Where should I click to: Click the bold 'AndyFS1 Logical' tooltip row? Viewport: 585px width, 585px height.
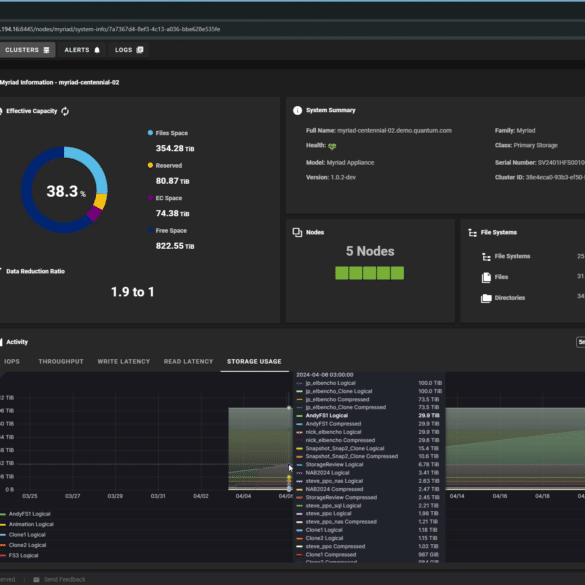click(369, 416)
